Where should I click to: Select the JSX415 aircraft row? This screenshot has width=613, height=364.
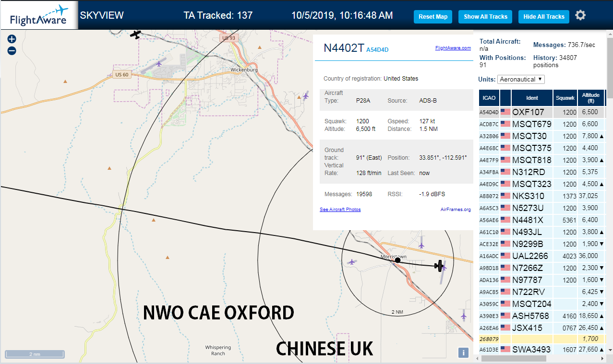point(541,328)
